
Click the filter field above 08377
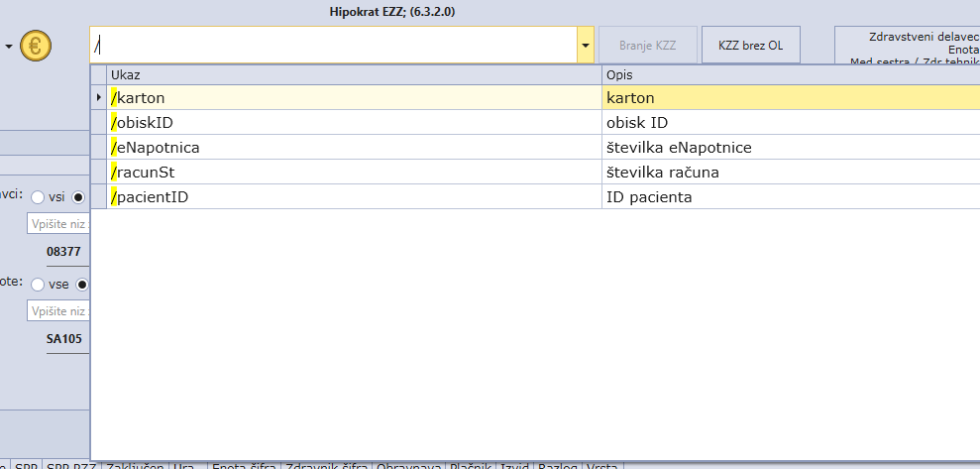pos(58,223)
